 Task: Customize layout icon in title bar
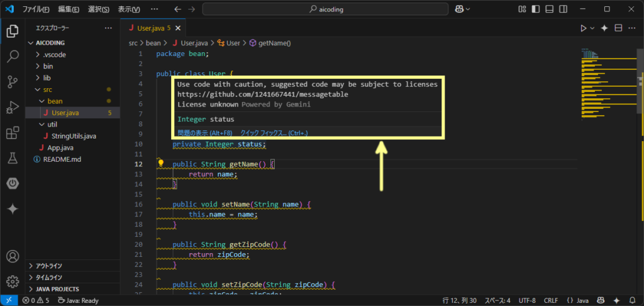point(522,9)
